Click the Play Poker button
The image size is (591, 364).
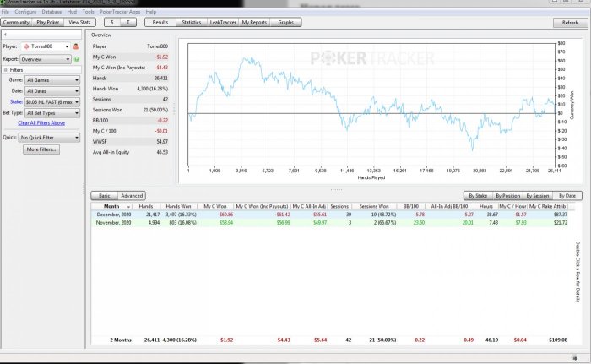[x=48, y=23]
